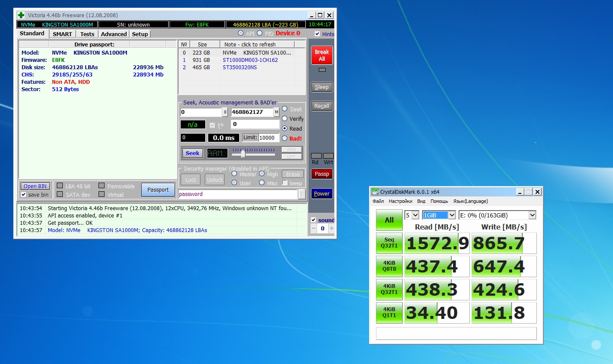The image size is (613, 364).
Task: Select the Read radio option
Action: 284,128
